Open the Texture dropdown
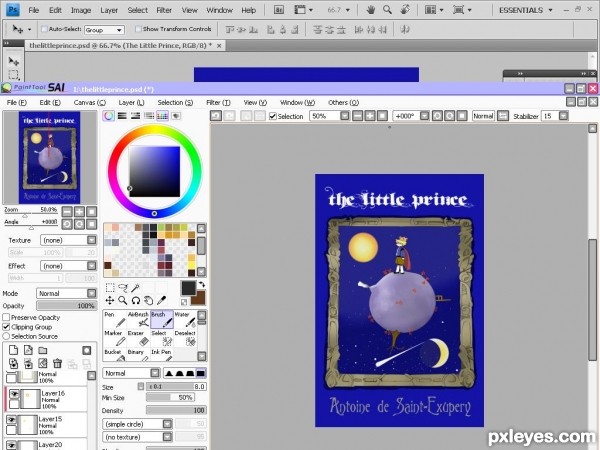This screenshot has width=600, height=450. coord(68,240)
